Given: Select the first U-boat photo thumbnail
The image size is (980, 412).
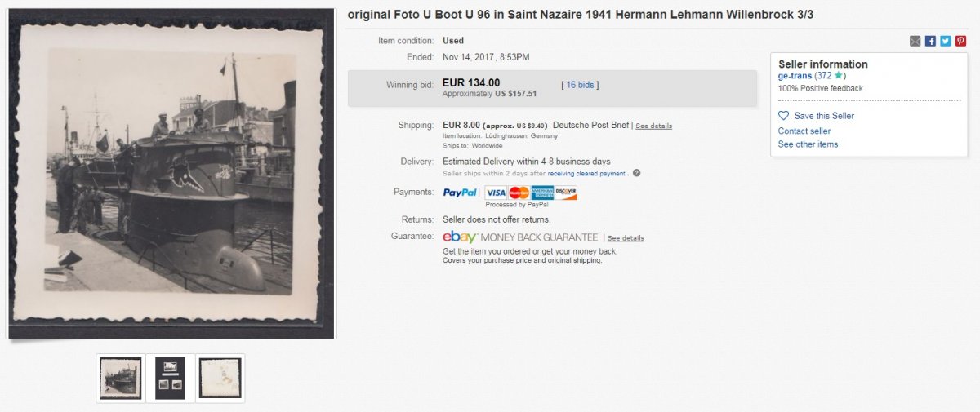Looking at the screenshot, I should pos(121,378).
